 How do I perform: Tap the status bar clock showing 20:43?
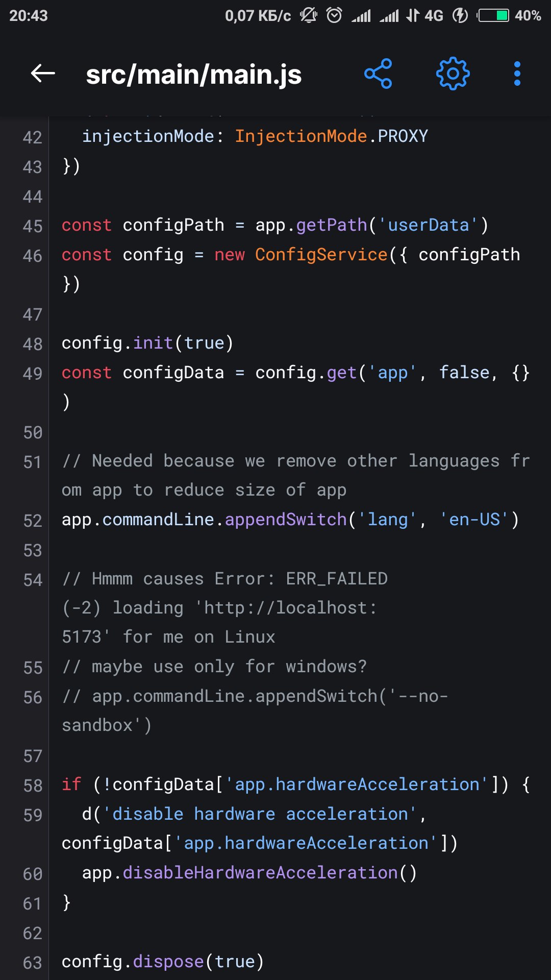(29, 16)
